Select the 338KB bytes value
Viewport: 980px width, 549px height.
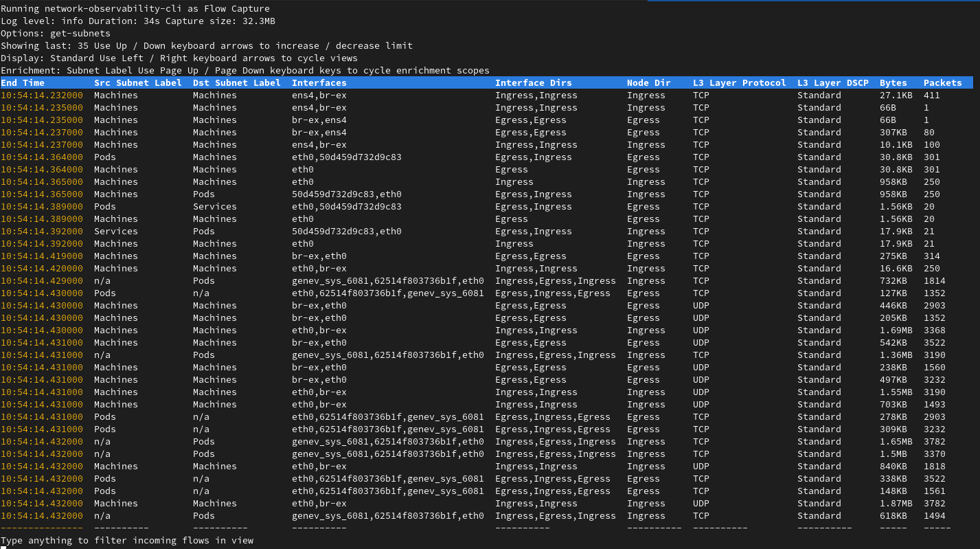893,478
